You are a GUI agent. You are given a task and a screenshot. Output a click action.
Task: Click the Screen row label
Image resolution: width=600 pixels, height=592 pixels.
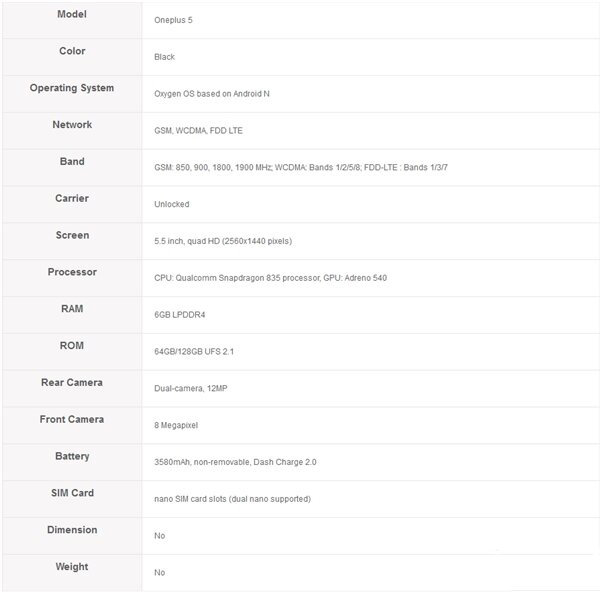[71, 236]
